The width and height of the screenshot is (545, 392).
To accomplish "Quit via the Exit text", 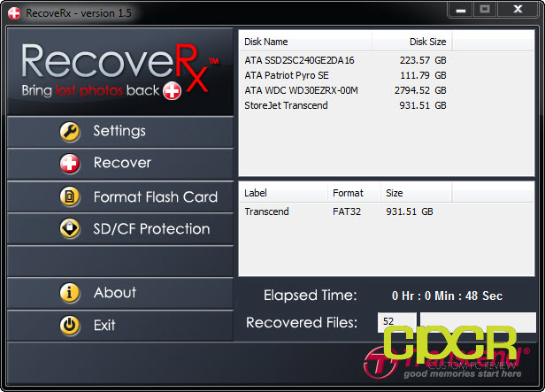I will pos(104,326).
